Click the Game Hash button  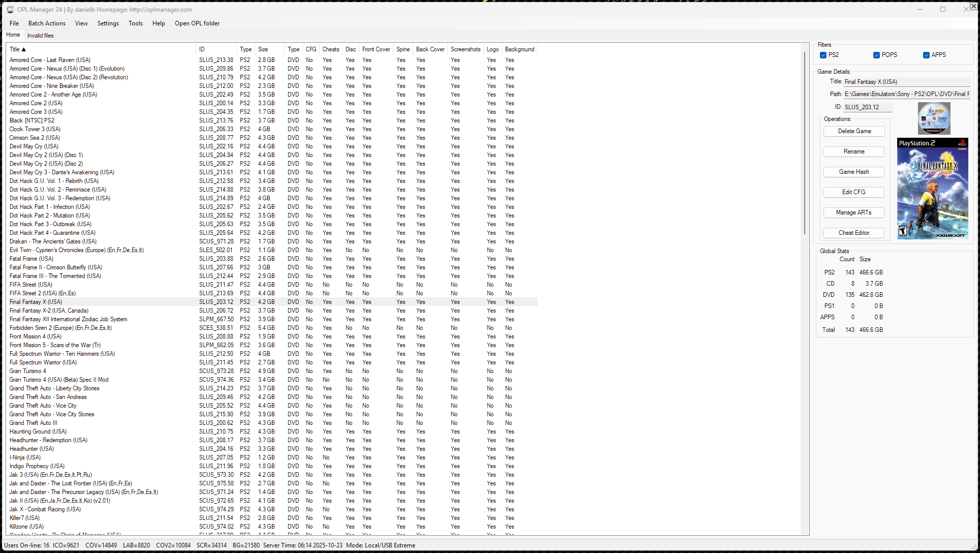pos(853,172)
